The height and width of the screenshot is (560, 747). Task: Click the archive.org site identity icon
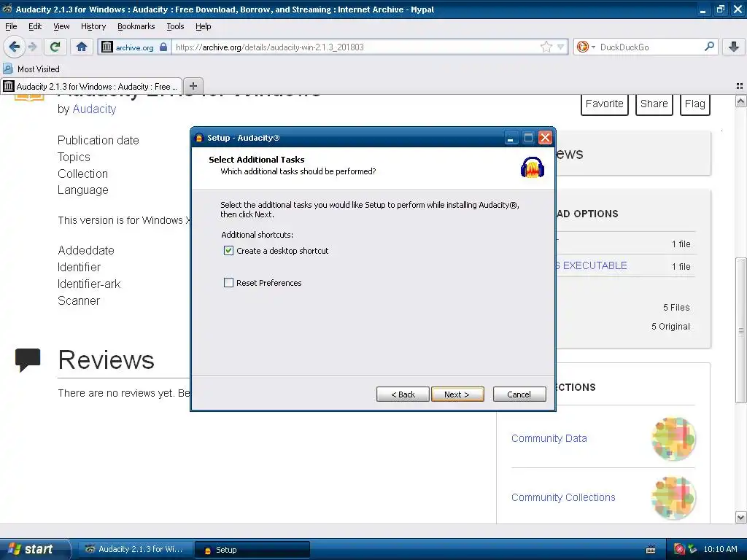[x=107, y=47]
